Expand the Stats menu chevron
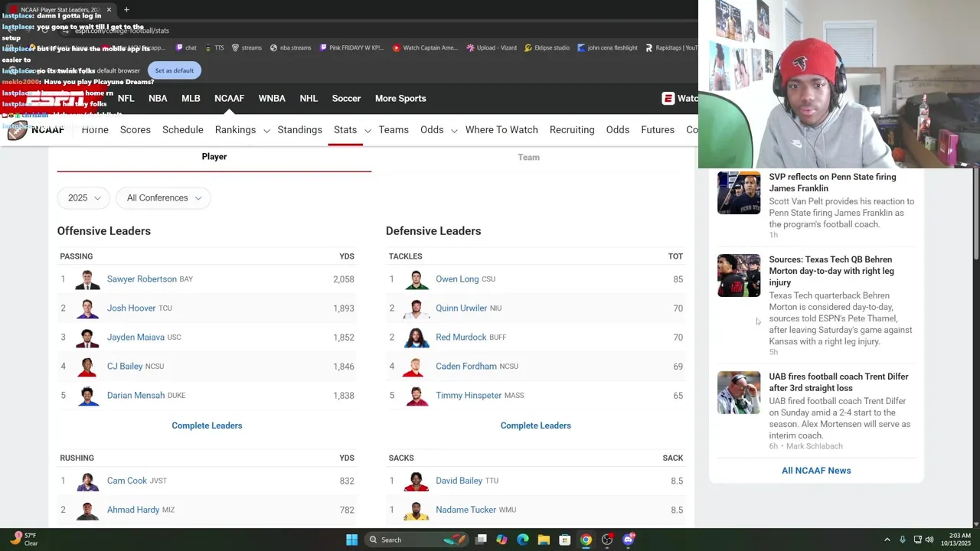This screenshot has width=980, height=551. pyautogui.click(x=367, y=131)
